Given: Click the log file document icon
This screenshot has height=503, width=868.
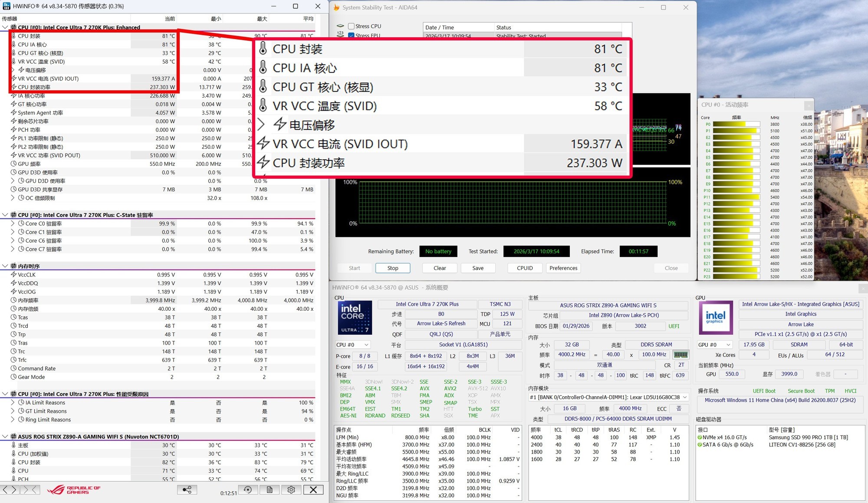Looking at the screenshot, I should pyautogui.click(x=270, y=490).
